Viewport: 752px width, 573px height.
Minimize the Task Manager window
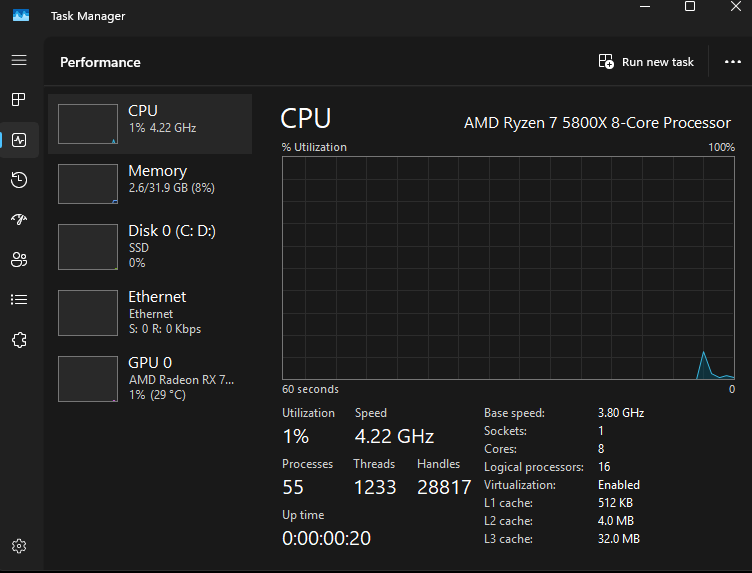coord(645,7)
